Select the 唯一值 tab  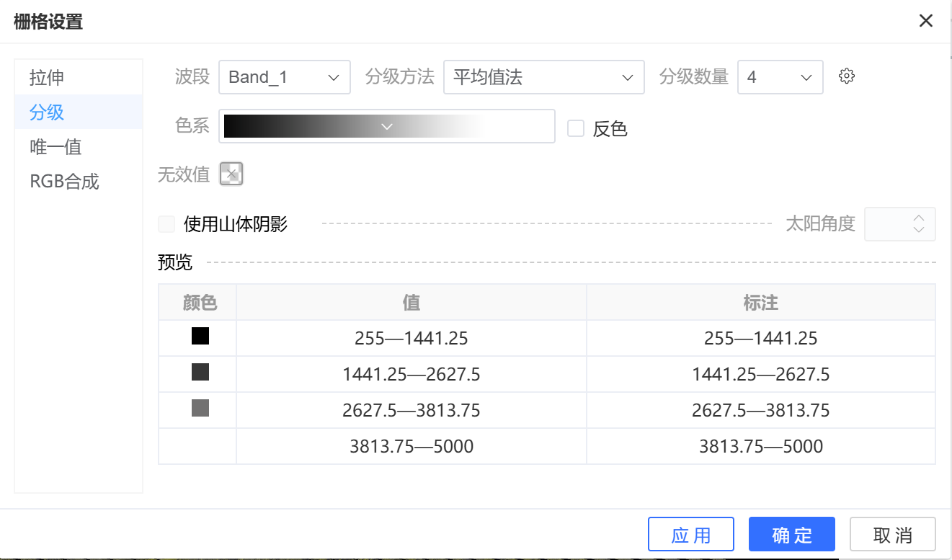click(x=55, y=147)
